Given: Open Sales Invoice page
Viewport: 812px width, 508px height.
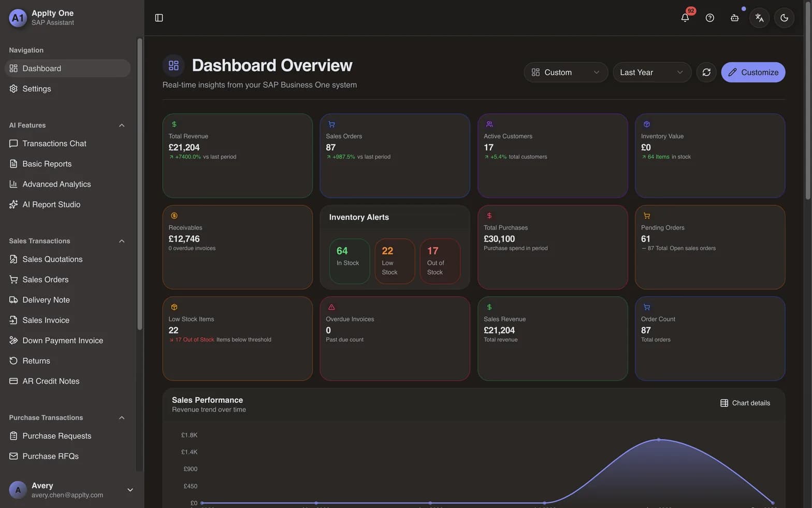Looking at the screenshot, I should pos(67,320).
